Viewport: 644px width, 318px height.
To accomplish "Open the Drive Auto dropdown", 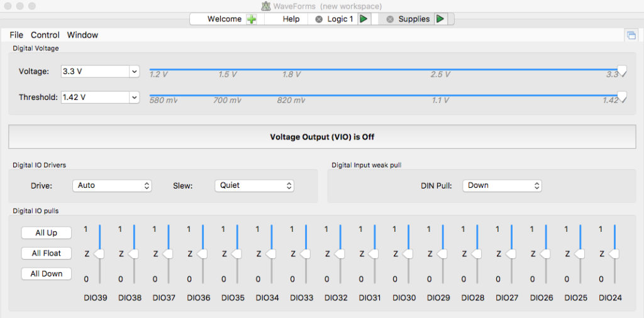I will click(x=113, y=185).
